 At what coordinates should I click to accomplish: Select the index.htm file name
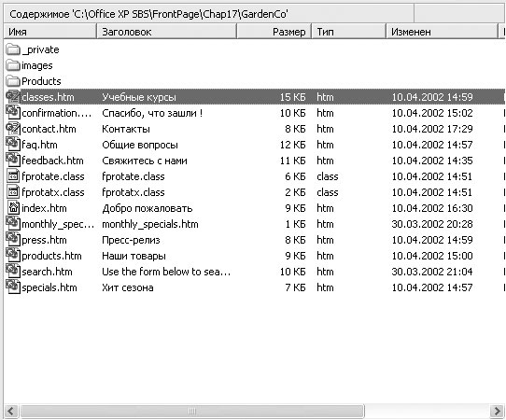(x=44, y=208)
